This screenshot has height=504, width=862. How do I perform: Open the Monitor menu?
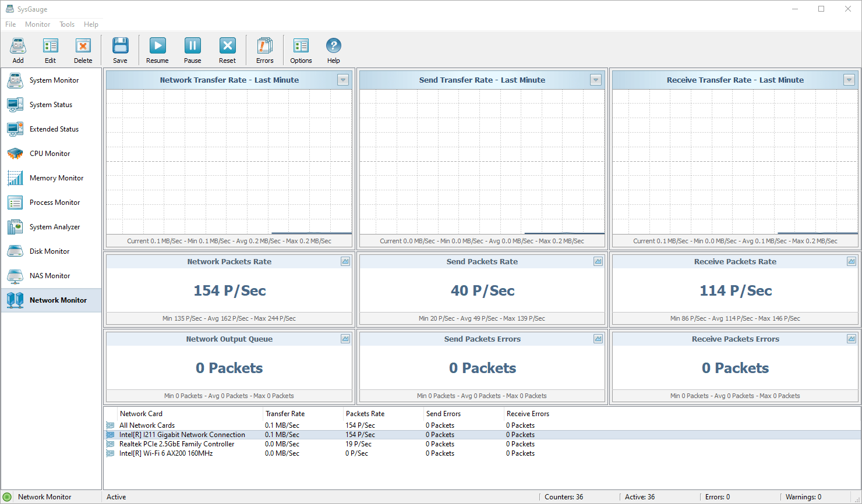click(38, 24)
